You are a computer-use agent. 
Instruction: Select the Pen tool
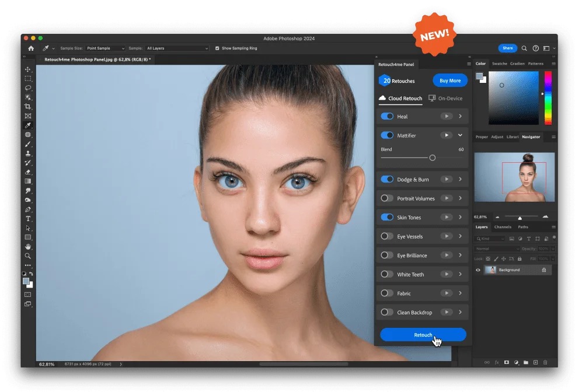(28, 209)
